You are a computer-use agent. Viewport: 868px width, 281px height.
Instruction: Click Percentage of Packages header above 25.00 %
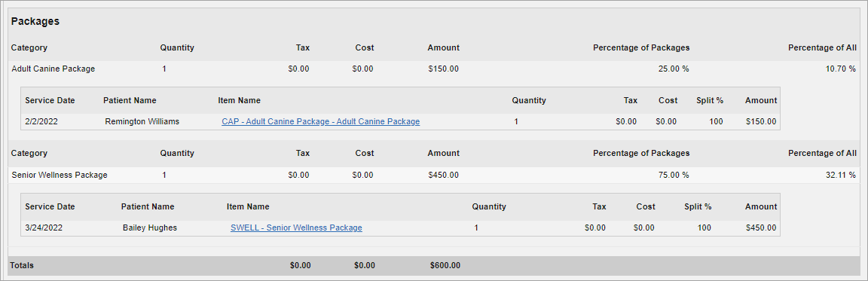click(x=642, y=47)
